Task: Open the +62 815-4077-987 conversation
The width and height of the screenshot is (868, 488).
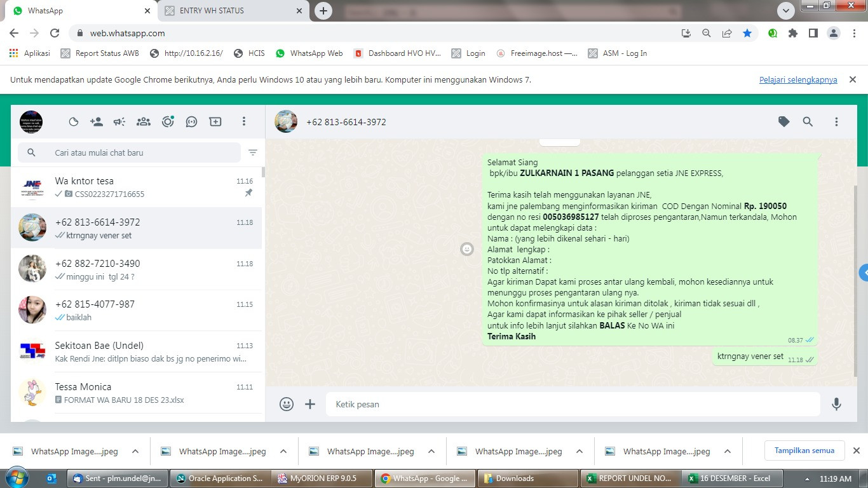Action: pyautogui.click(x=136, y=310)
